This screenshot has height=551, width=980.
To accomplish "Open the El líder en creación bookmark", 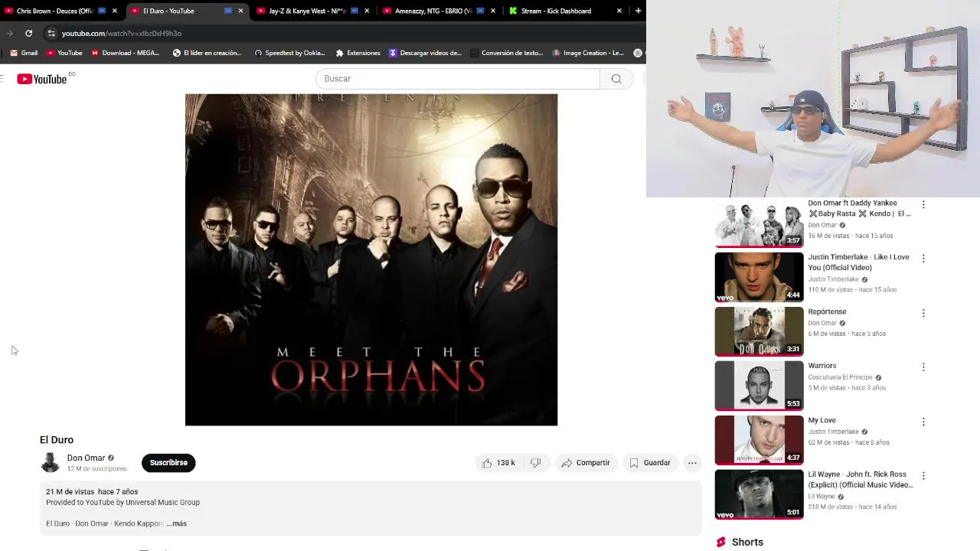I will point(207,53).
